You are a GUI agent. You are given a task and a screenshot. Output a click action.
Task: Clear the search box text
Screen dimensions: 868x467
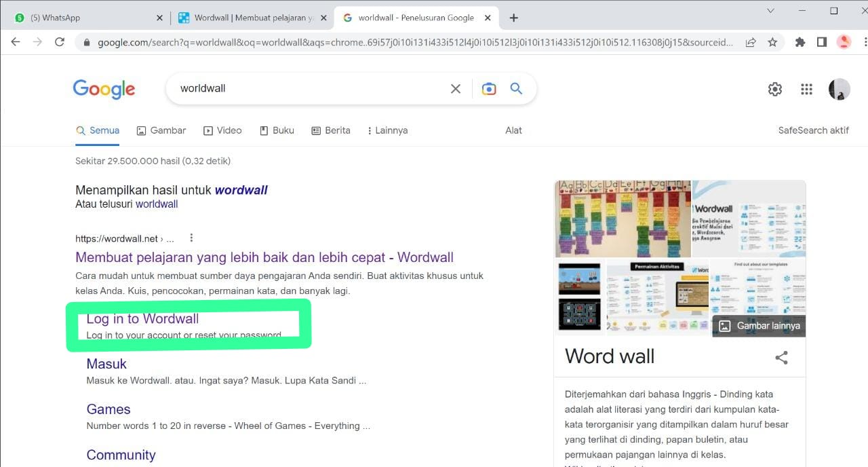click(456, 89)
